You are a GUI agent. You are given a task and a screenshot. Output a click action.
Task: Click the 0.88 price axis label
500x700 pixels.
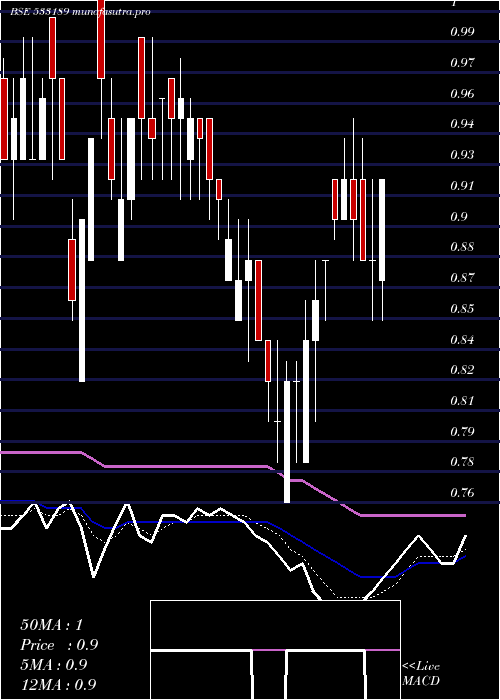[462, 247]
